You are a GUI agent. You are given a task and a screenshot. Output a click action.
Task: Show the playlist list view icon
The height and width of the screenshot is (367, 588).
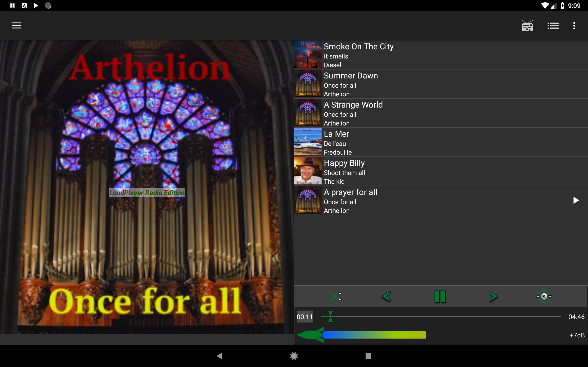(553, 26)
